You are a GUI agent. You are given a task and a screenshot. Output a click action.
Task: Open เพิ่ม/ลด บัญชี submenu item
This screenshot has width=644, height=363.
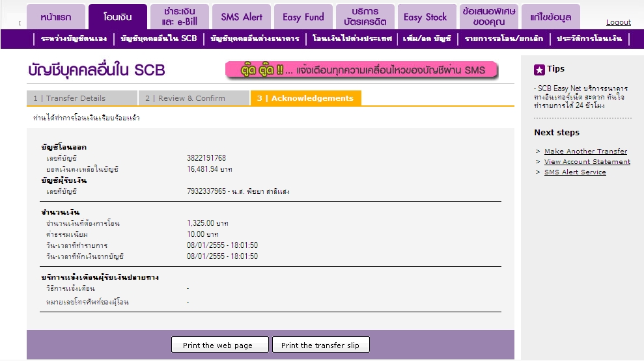pyautogui.click(x=427, y=38)
